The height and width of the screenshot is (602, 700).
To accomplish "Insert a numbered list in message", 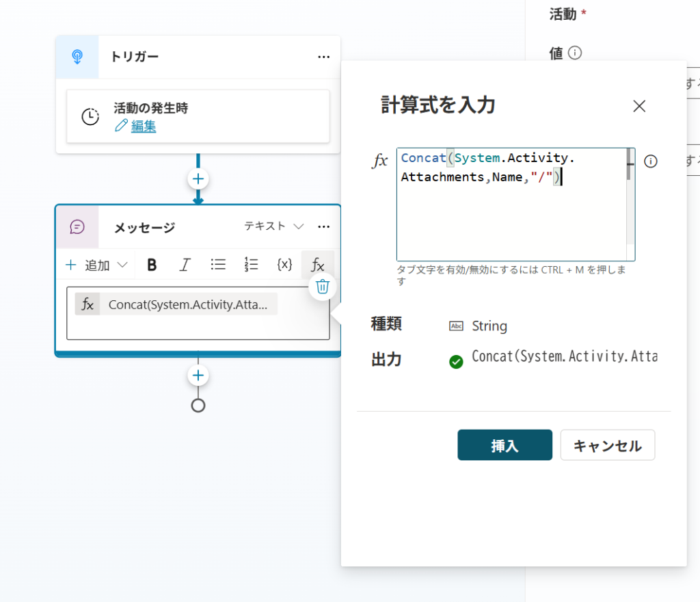I will pos(251,265).
